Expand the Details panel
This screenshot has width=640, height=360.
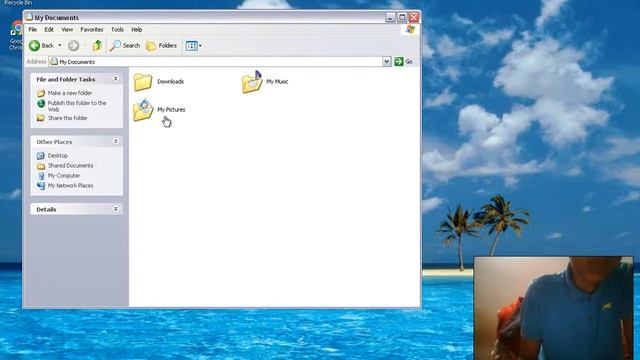click(x=116, y=209)
